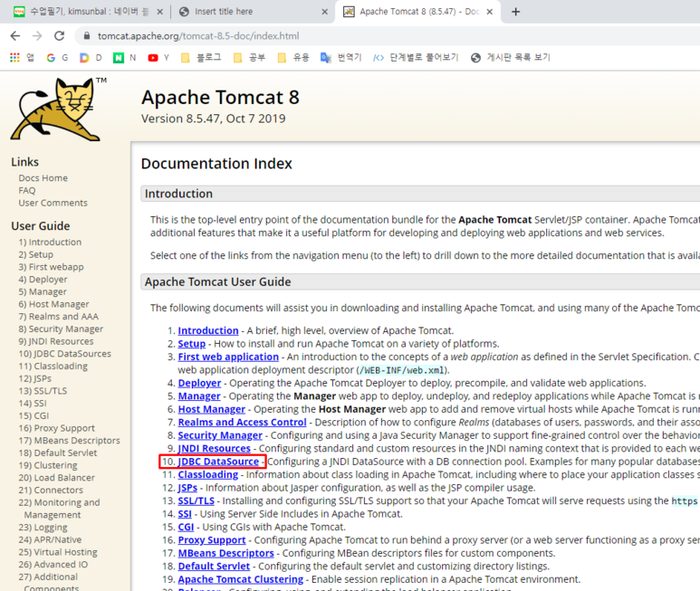Screen dimensions: 700x591
Task: Open Docs Home sidebar link
Action: [43, 178]
